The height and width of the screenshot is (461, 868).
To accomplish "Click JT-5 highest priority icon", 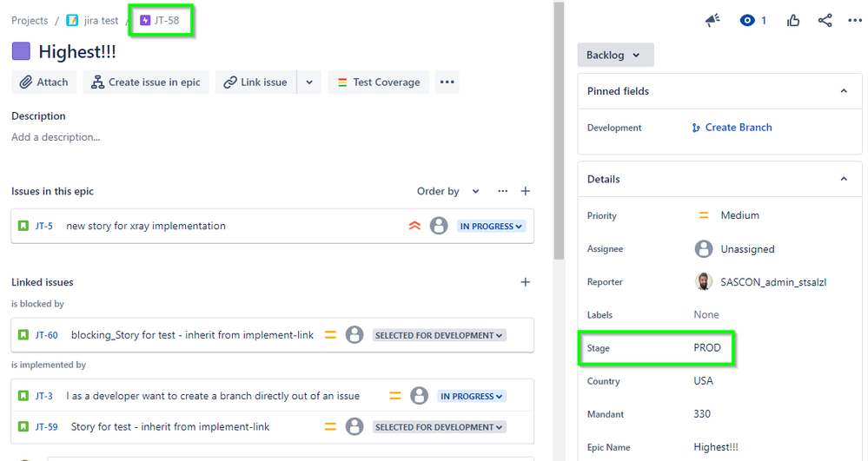I will (x=414, y=226).
